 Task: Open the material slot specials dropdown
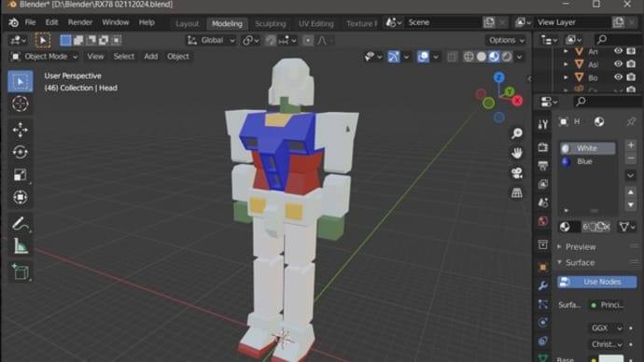coord(630,175)
